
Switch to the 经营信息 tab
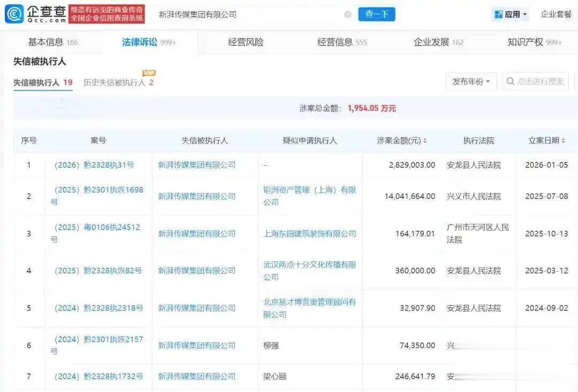tap(342, 42)
